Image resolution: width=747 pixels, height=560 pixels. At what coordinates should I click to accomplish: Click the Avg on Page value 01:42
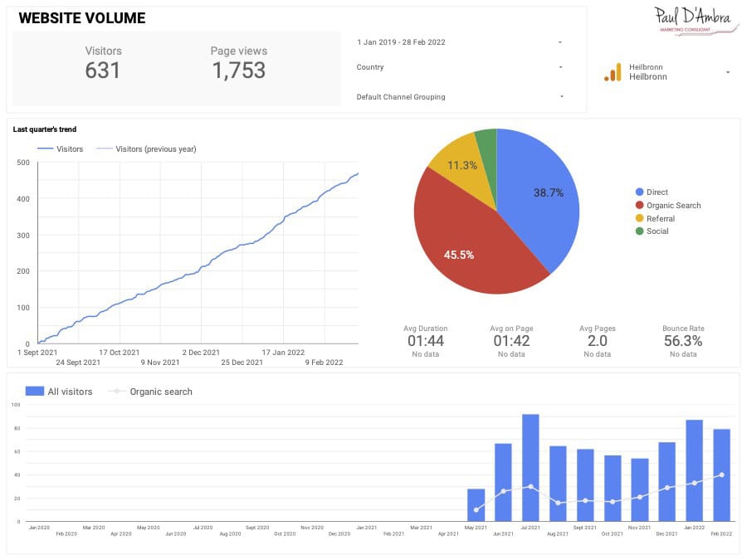(511, 341)
